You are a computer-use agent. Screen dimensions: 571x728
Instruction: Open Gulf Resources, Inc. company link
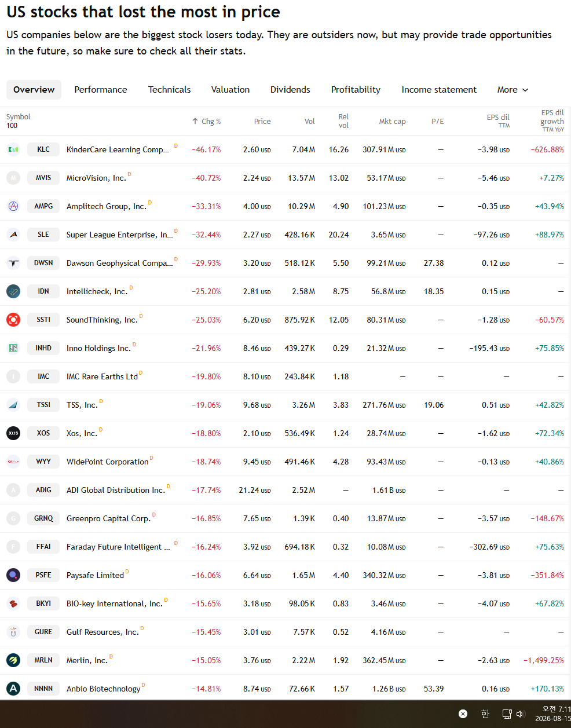click(103, 632)
